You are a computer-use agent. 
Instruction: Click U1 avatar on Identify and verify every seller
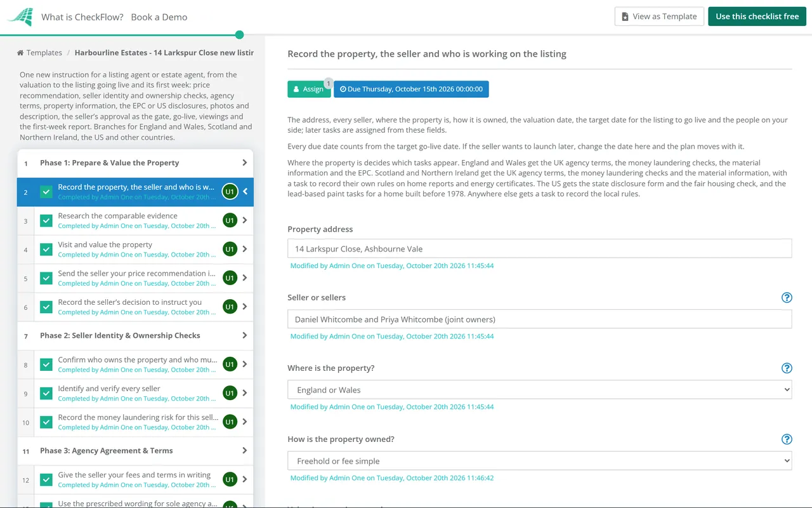230,393
